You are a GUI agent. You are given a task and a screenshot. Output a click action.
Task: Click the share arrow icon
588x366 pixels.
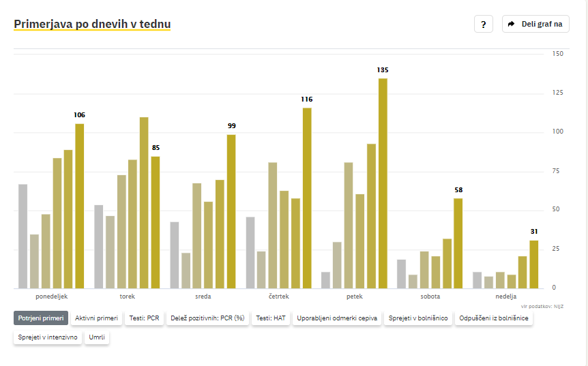(x=511, y=24)
